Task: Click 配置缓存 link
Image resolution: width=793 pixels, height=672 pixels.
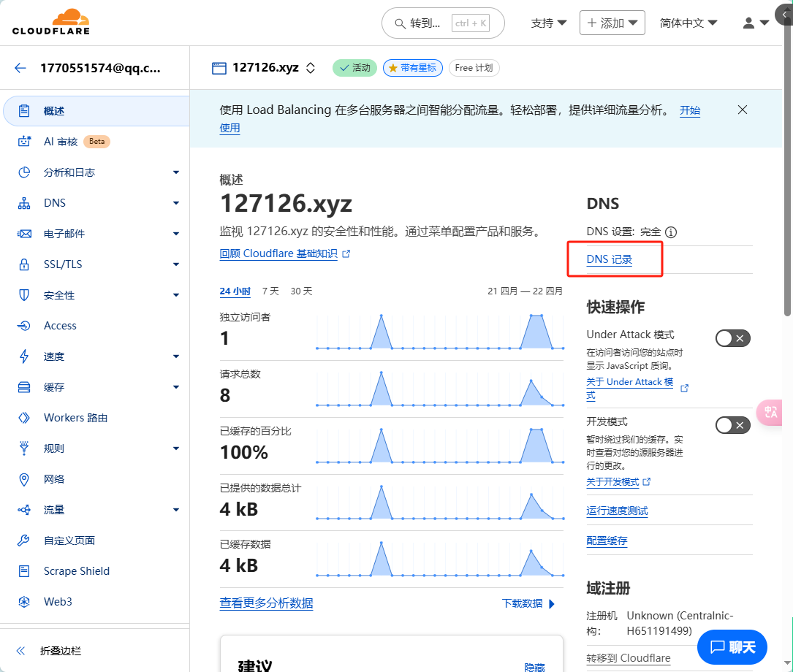Action: click(x=607, y=541)
